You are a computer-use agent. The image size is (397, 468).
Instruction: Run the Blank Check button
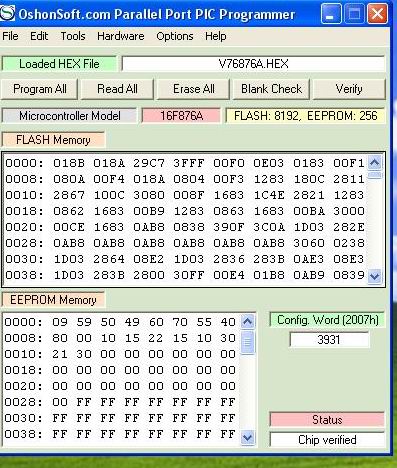(x=271, y=89)
